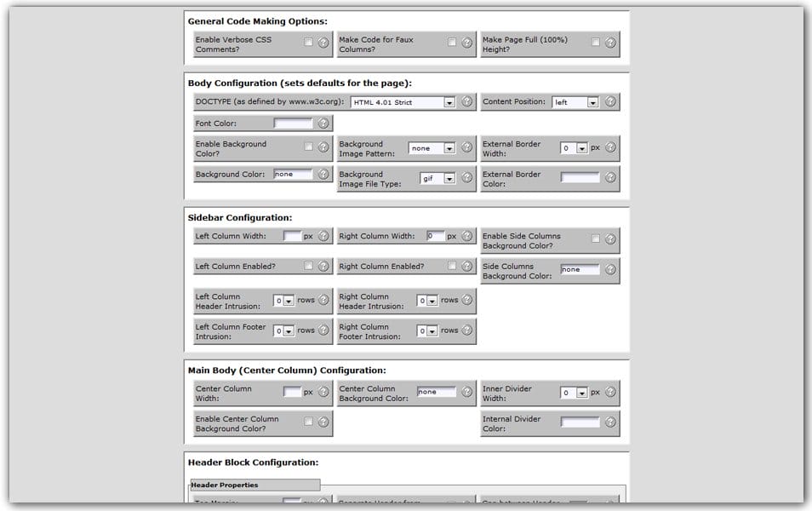Click the help icon beside the DOCTYPE dropdown
The height and width of the screenshot is (511, 812).
pos(466,101)
